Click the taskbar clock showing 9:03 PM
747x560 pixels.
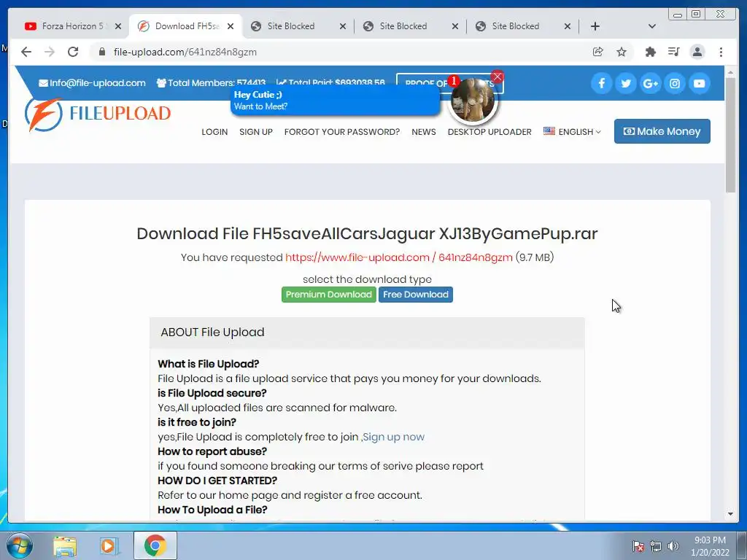pos(710,546)
